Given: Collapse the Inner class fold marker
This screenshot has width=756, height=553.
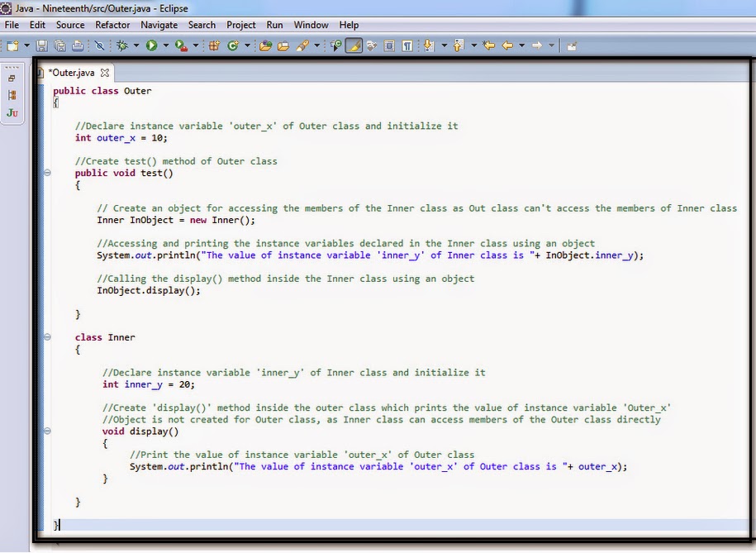Looking at the screenshot, I should (47, 337).
